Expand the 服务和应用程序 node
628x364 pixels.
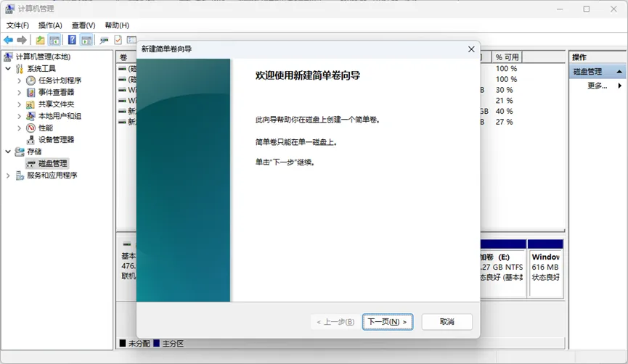coord(8,175)
